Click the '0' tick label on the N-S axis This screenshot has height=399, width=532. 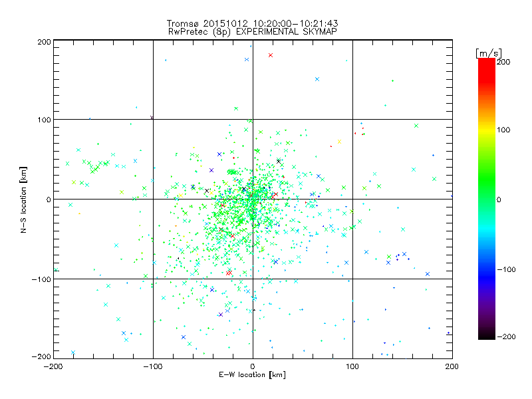[49, 199]
